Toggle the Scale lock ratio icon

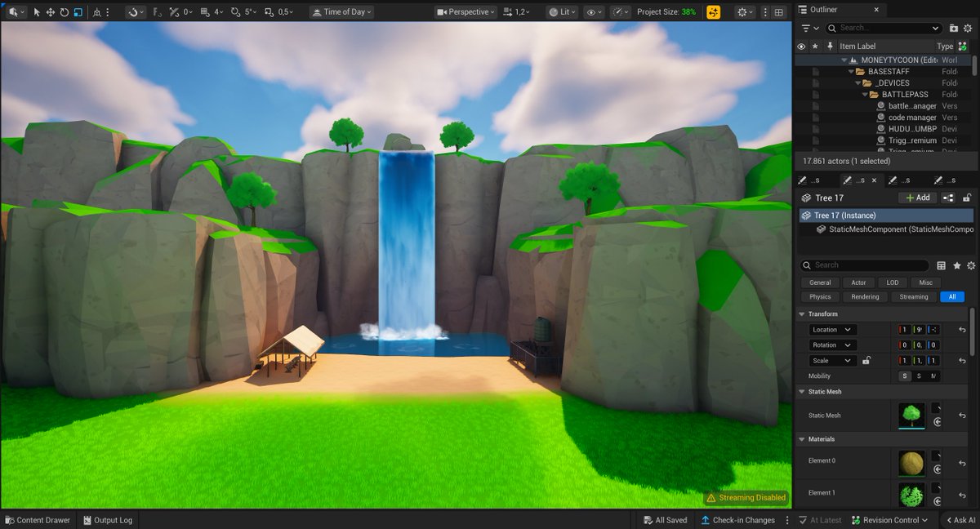click(x=866, y=361)
